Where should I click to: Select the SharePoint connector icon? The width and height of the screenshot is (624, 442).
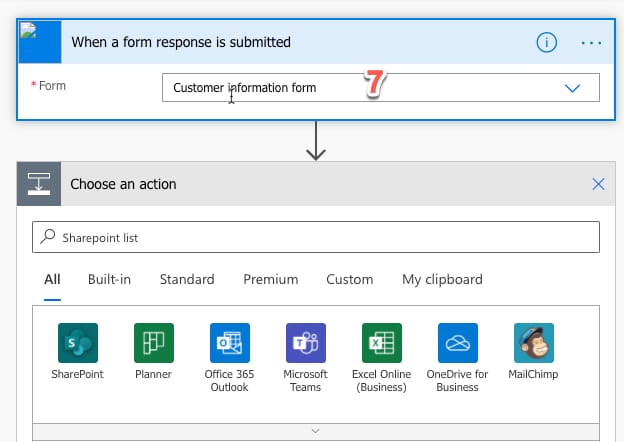pyautogui.click(x=78, y=343)
